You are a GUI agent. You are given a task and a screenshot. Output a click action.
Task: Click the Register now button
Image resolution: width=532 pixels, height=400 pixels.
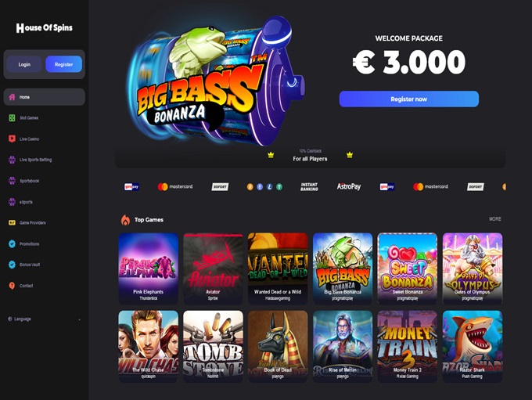[x=409, y=99]
